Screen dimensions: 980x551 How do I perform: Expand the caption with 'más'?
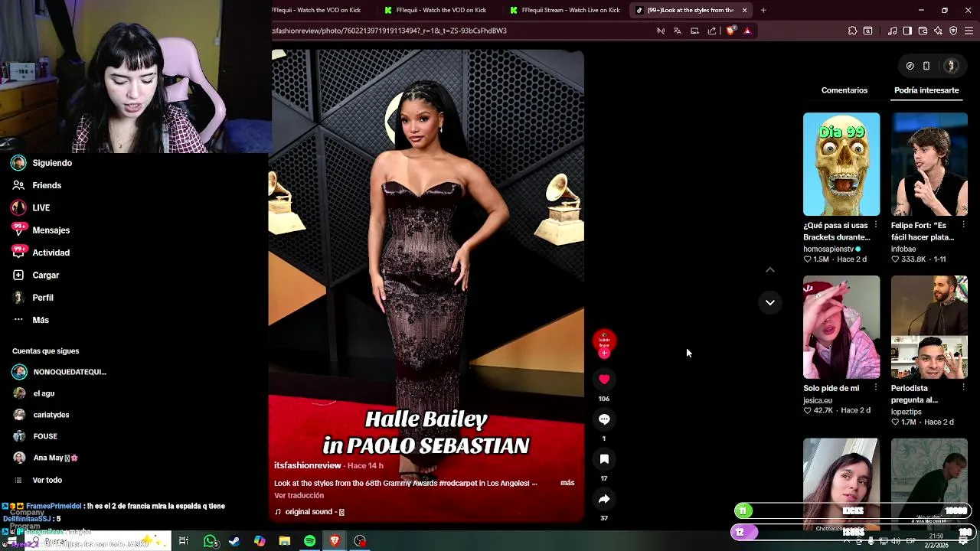[567, 483]
